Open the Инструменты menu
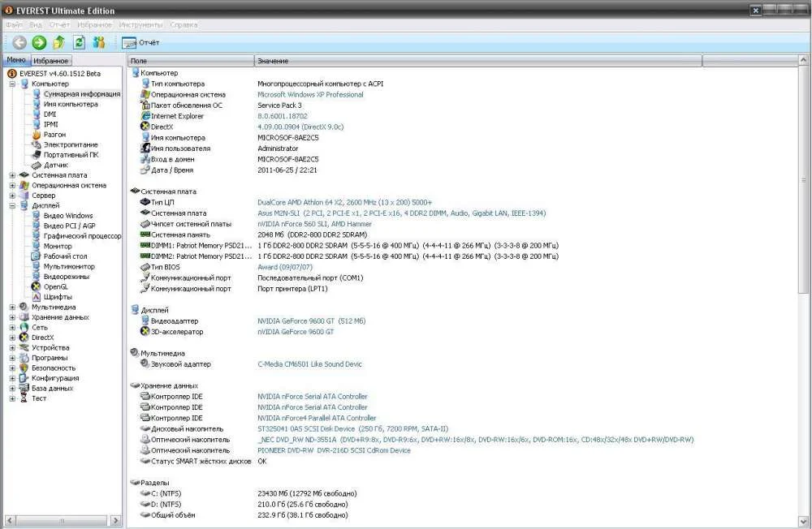Viewport: 812px width, 529px height. coord(141,24)
